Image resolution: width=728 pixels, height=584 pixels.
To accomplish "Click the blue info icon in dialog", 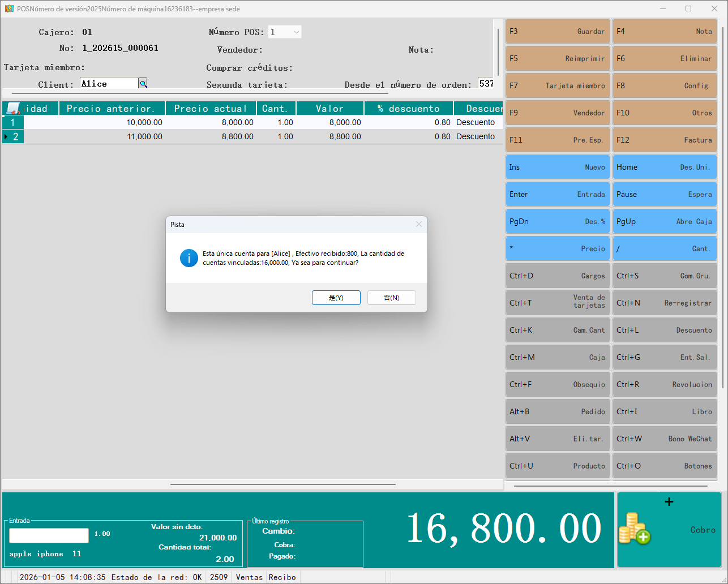I will click(189, 258).
